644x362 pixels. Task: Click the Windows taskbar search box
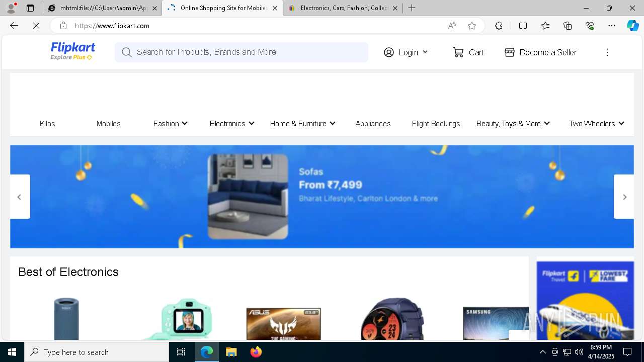click(97, 352)
